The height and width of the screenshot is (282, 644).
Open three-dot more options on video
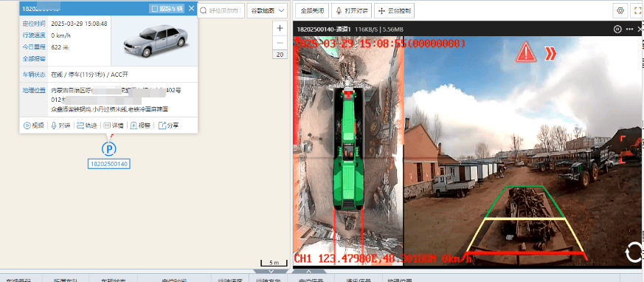tap(629, 30)
